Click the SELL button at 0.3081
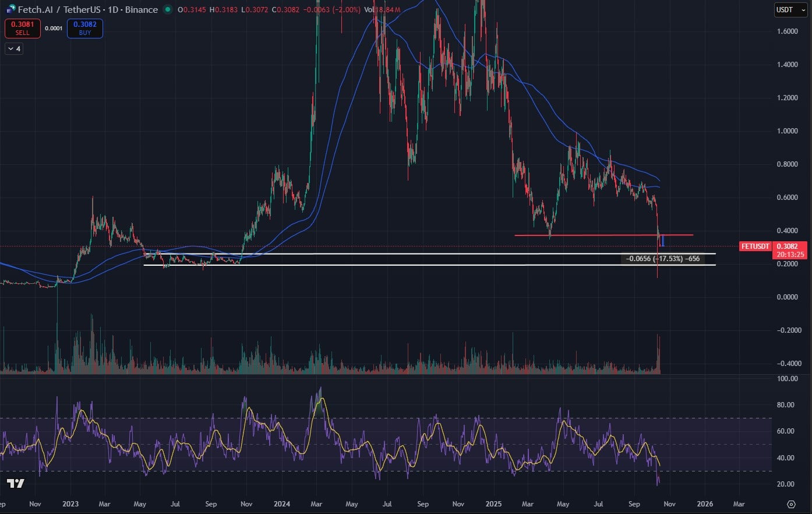This screenshot has height=514, width=812. tap(22, 29)
